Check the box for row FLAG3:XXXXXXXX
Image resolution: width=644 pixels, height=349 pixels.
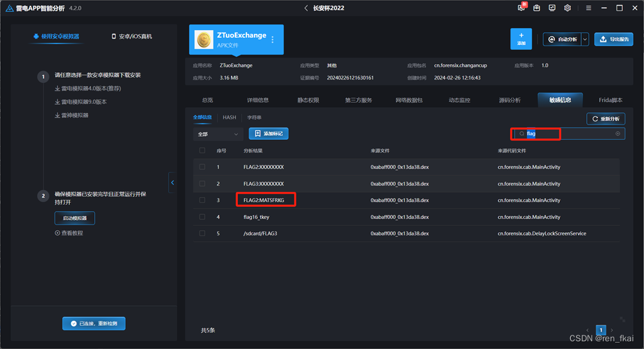202,183
